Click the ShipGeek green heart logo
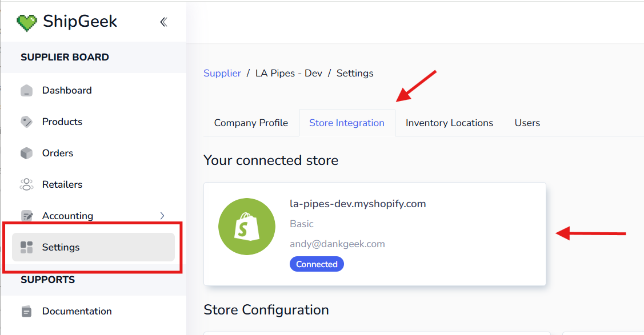The image size is (644, 335). click(27, 23)
